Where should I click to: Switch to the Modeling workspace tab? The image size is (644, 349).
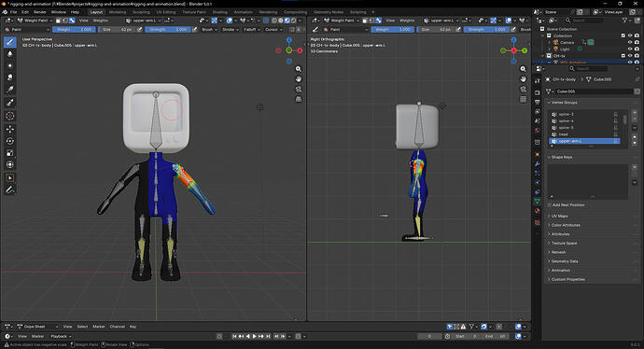coord(118,12)
